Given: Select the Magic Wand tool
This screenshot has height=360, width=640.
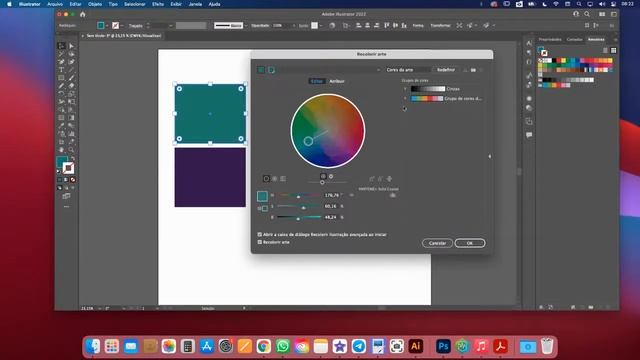Looking at the screenshot, I should pos(61,53).
